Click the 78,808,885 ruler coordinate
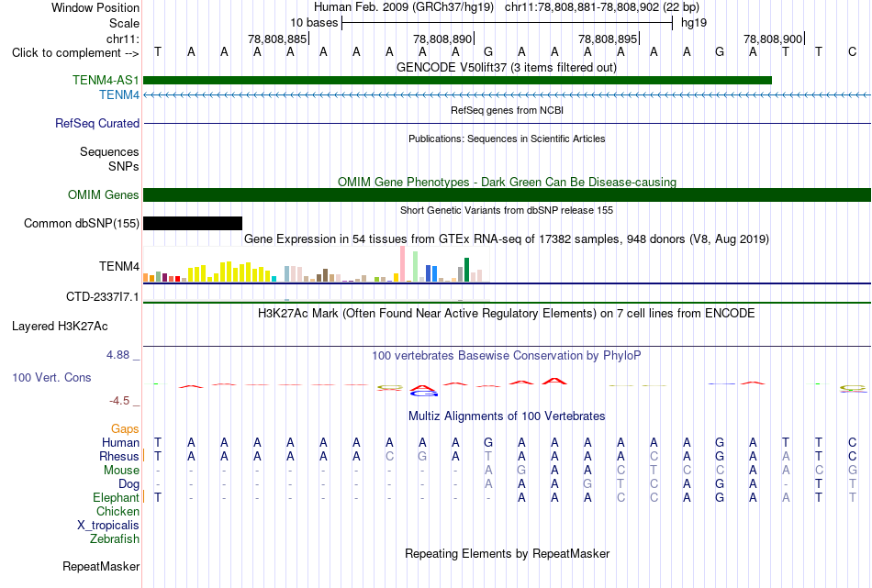 277,39
